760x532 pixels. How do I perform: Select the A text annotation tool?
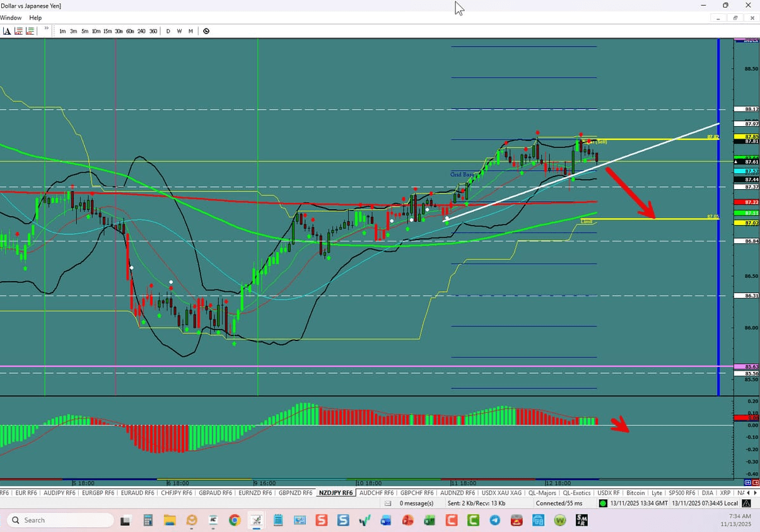pyautogui.click(x=7, y=30)
